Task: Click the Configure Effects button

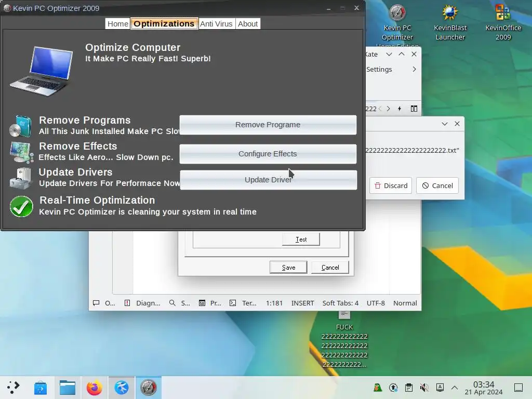Action: click(268, 154)
